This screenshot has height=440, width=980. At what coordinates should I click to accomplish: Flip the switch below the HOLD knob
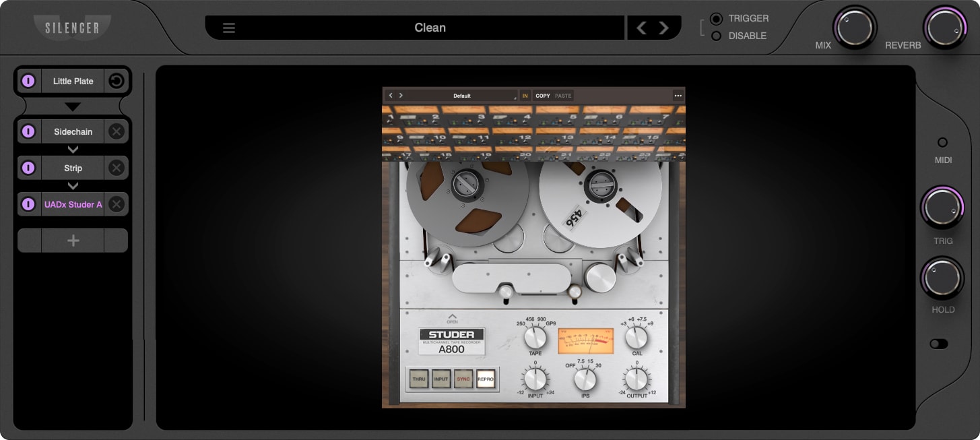(x=939, y=344)
